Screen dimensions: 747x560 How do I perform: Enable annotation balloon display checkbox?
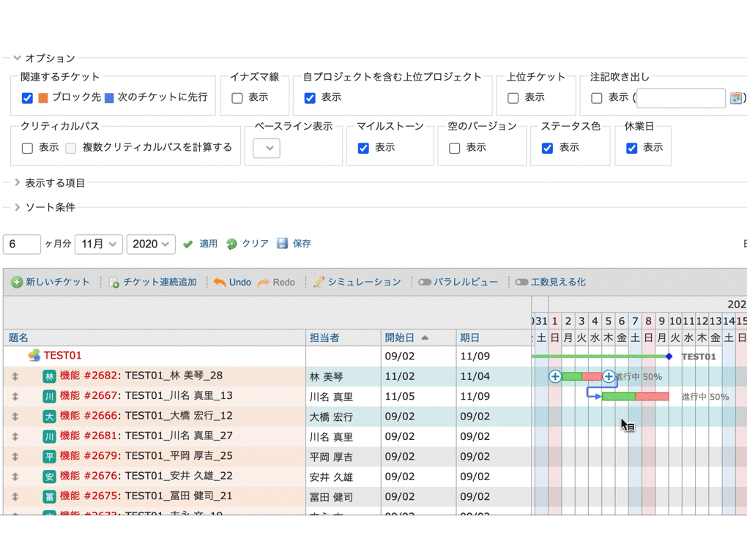click(596, 98)
